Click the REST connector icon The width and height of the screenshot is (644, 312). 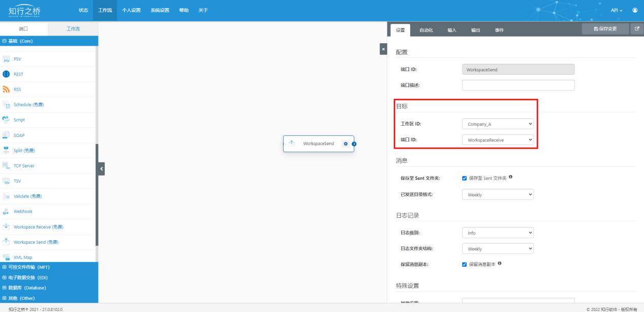pos(6,74)
